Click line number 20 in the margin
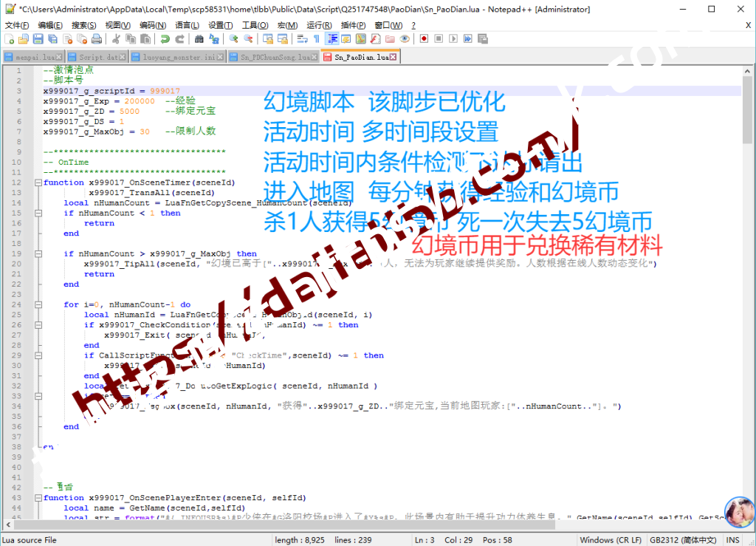Viewport: 756px width, 546px height. pyautogui.click(x=17, y=264)
